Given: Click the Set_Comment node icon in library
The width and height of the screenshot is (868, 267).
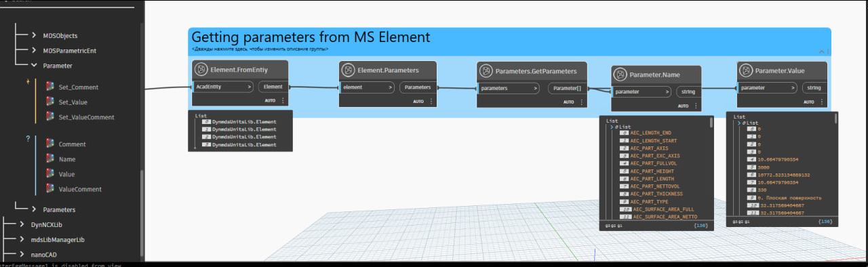Looking at the screenshot, I should coord(50,87).
